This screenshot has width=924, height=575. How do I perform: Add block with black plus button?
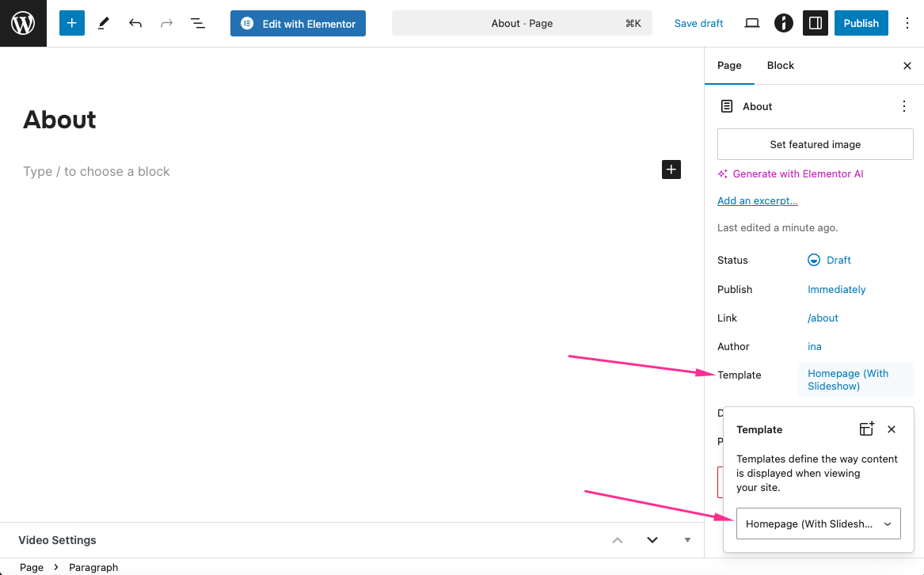pos(671,169)
